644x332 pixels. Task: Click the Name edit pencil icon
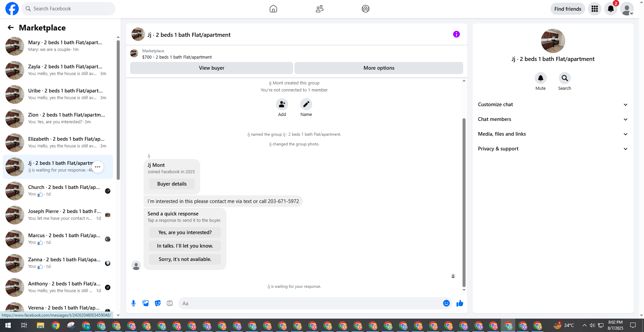306,105
